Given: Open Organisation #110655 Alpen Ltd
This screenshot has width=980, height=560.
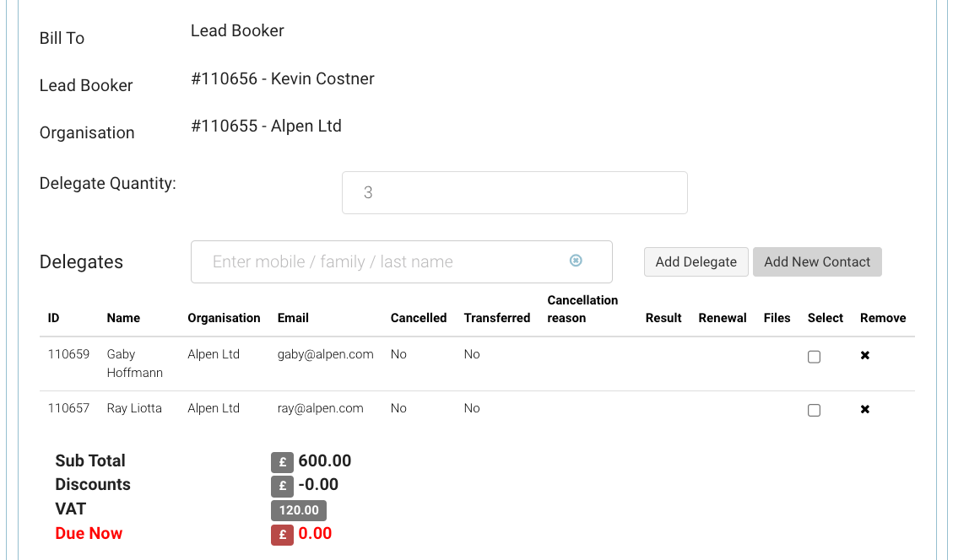Looking at the screenshot, I should coord(266,127).
